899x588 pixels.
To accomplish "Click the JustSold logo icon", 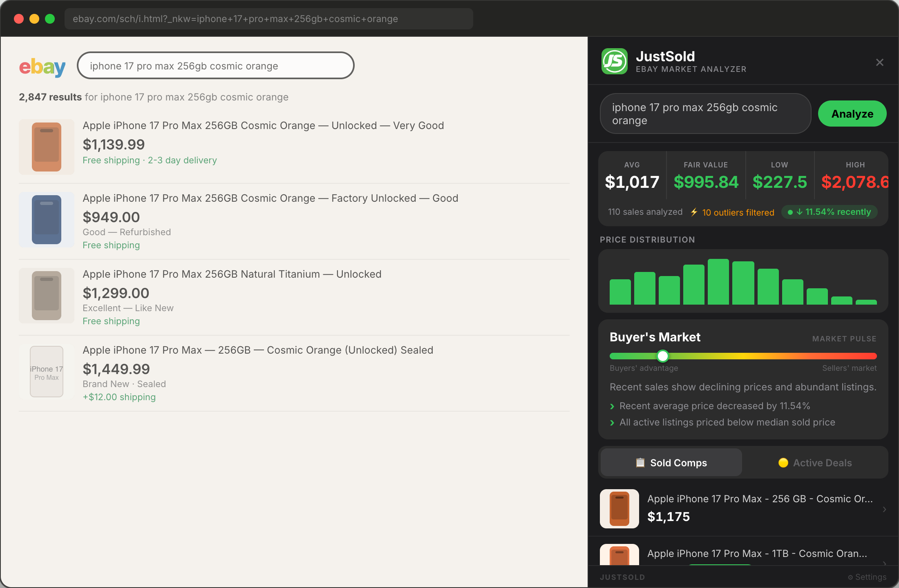I will click(x=615, y=61).
